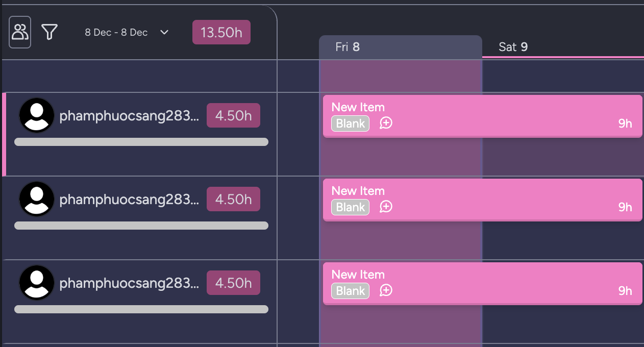Select the Sat 9 day column header
This screenshot has width=644, height=347.
pyautogui.click(x=513, y=47)
